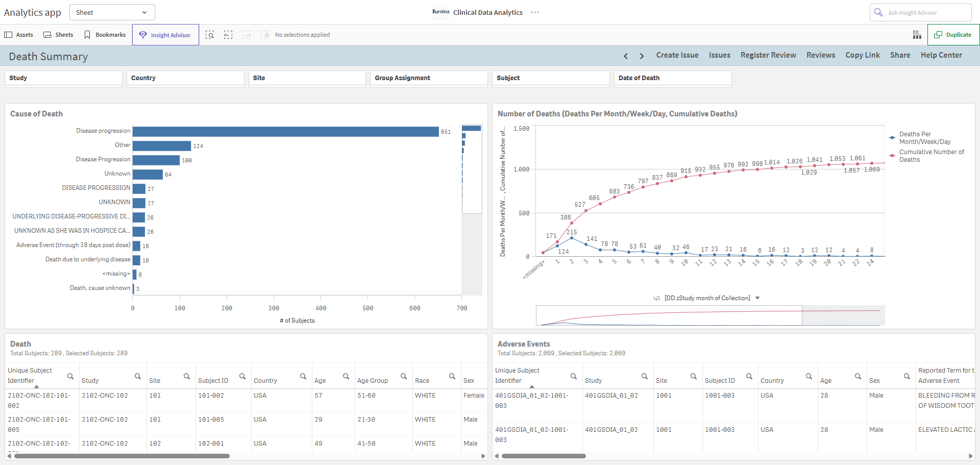Step back in selections

(x=228, y=35)
